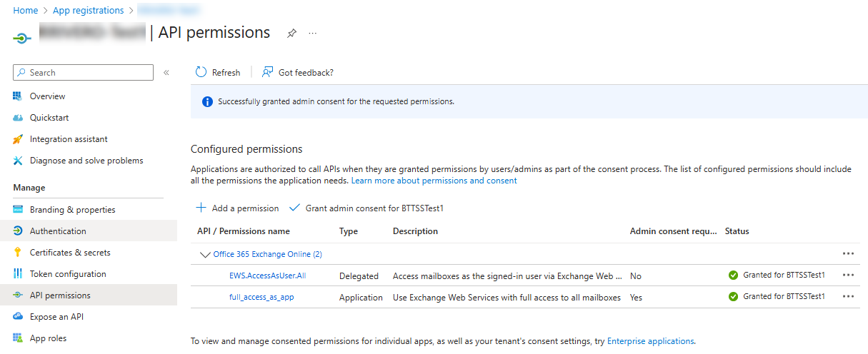Click the Certificates & secrets key icon
The image size is (868, 354).
[18, 253]
